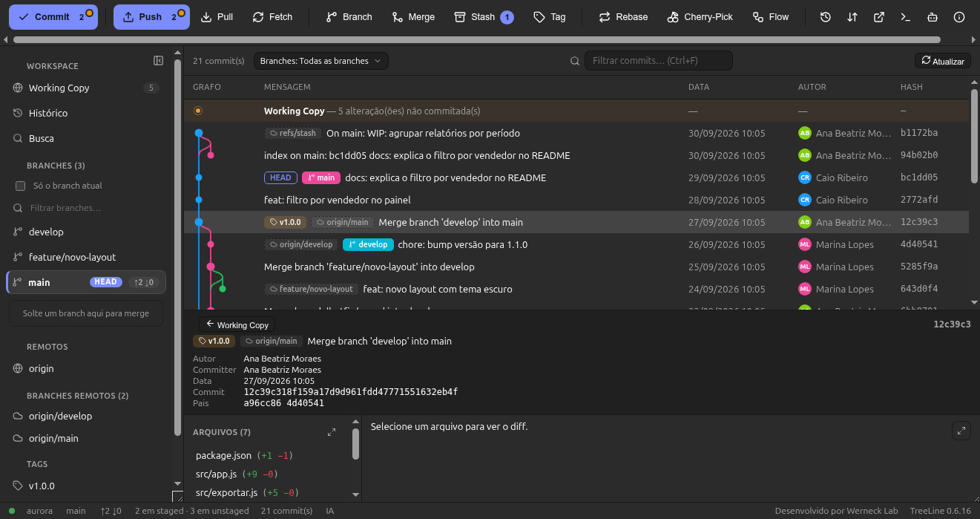Click the v1.0.0 tag badge in commit row
The height and width of the screenshot is (519, 980).
point(285,222)
